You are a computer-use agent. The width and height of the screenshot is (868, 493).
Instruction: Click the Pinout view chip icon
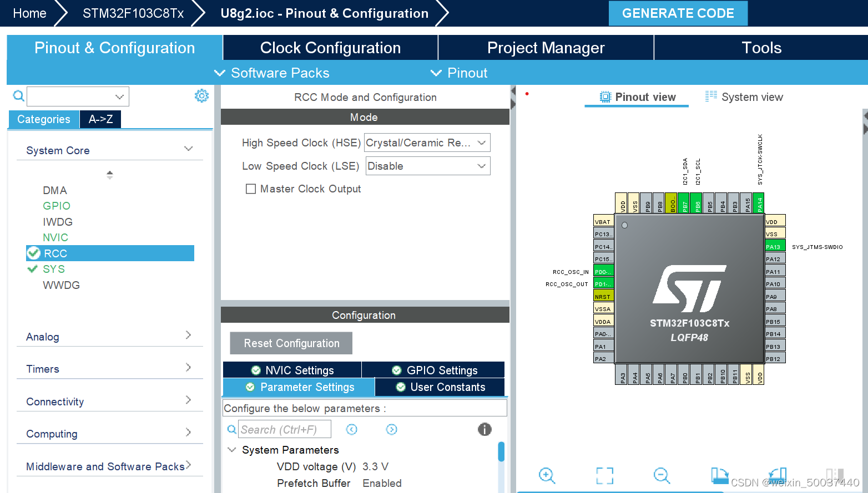[605, 97]
